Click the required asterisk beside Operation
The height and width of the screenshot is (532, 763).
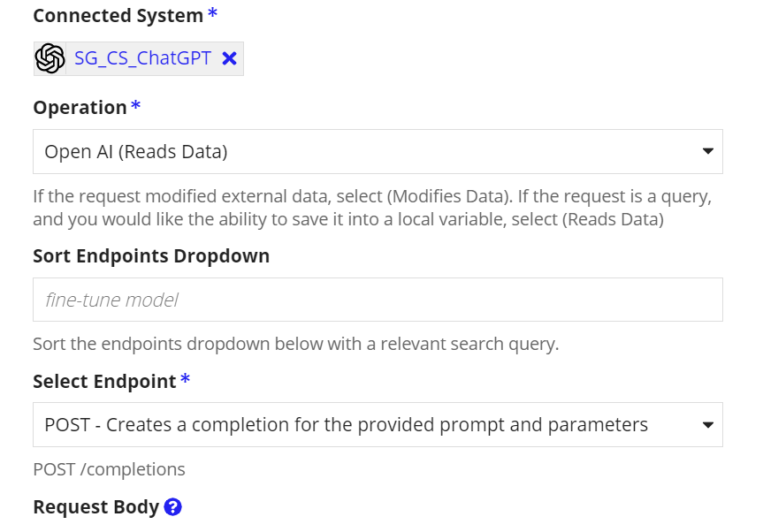[135, 106]
